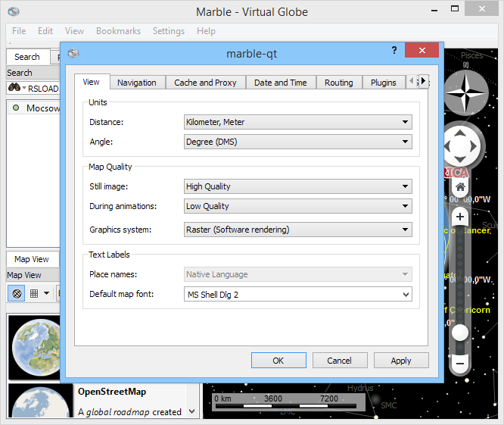Screen dimensions: 504x425
Task: Select the Atlas globe thumbnail
Action: pos(34,348)
